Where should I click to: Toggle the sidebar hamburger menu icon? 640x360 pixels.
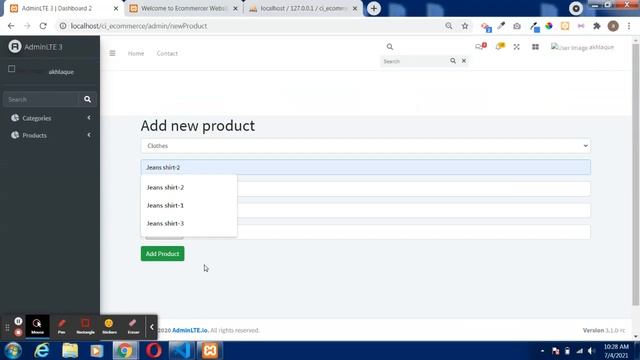[x=112, y=53]
